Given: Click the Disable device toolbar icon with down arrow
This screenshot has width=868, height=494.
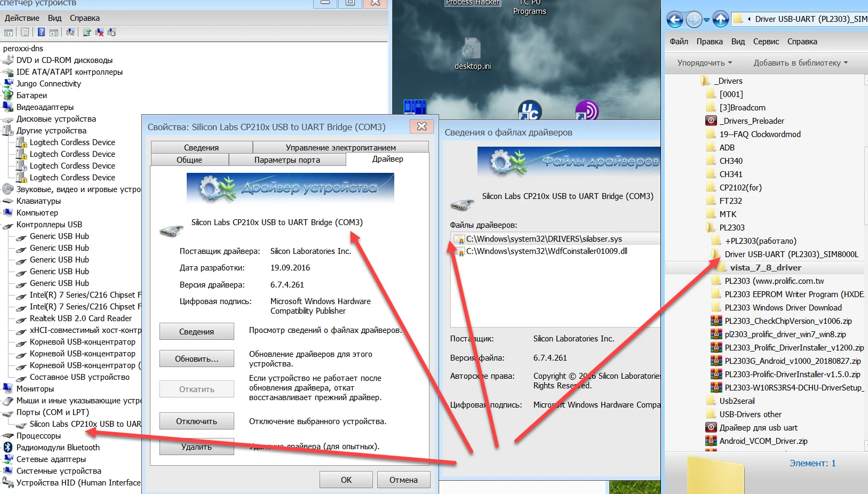Looking at the screenshot, I should [112, 33].
